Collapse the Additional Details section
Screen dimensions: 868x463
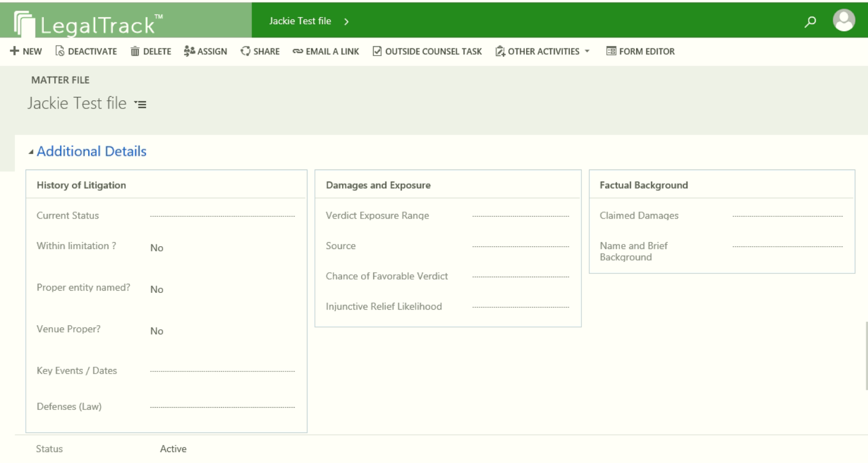30,152
